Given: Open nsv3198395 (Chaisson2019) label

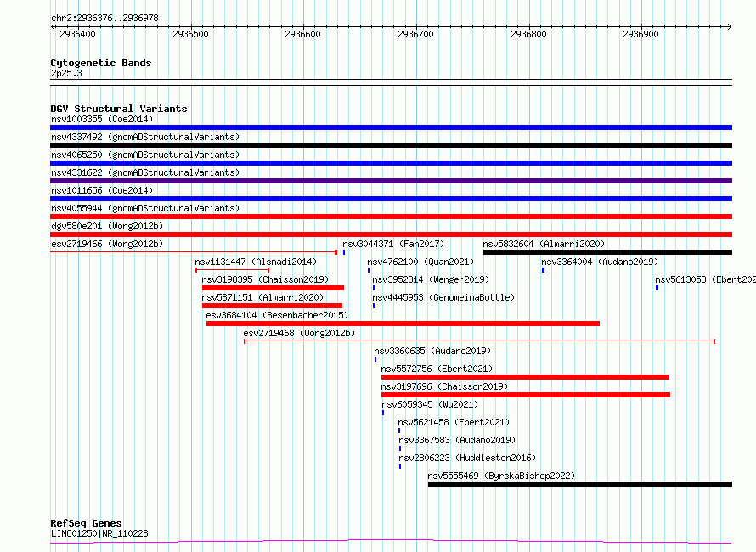Looking at the screenshot, I should click(x=265, y=279).
